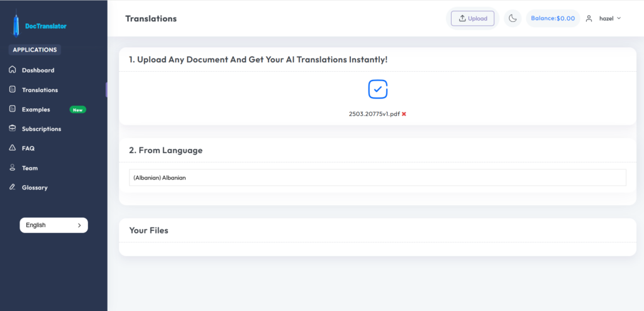
Task: Click the Your Files heading
Action: tap(148, 230)
